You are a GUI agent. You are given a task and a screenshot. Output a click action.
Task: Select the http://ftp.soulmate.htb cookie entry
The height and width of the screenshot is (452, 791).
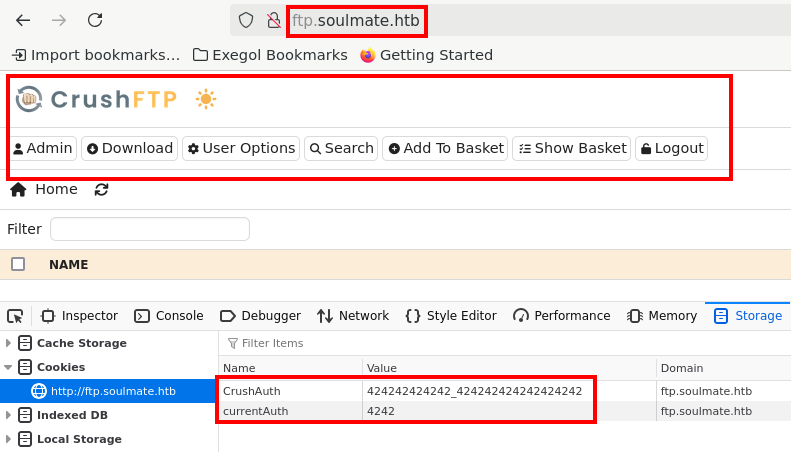(113, 391)
